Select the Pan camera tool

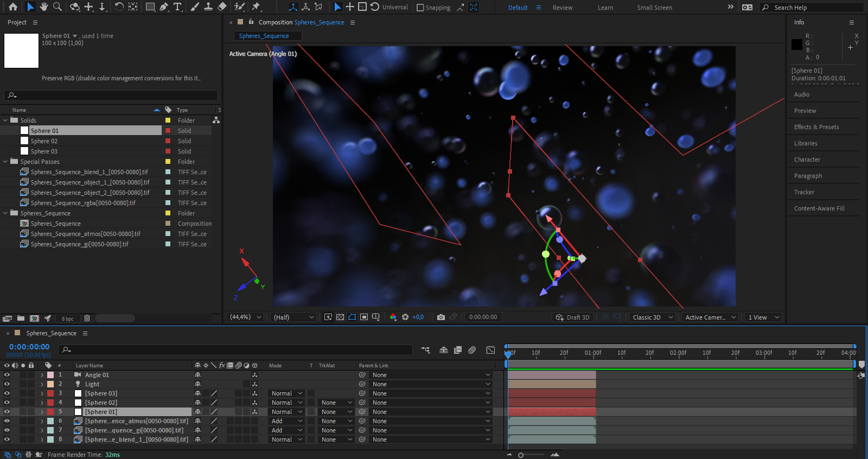pyautogui.click(x=89, y=7)
